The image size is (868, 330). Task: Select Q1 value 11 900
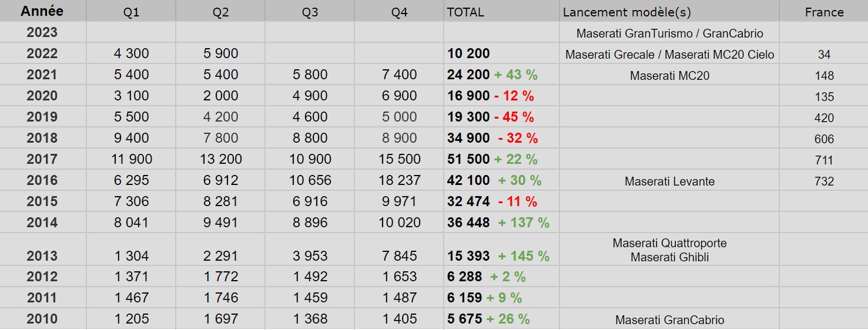[131, 159]
